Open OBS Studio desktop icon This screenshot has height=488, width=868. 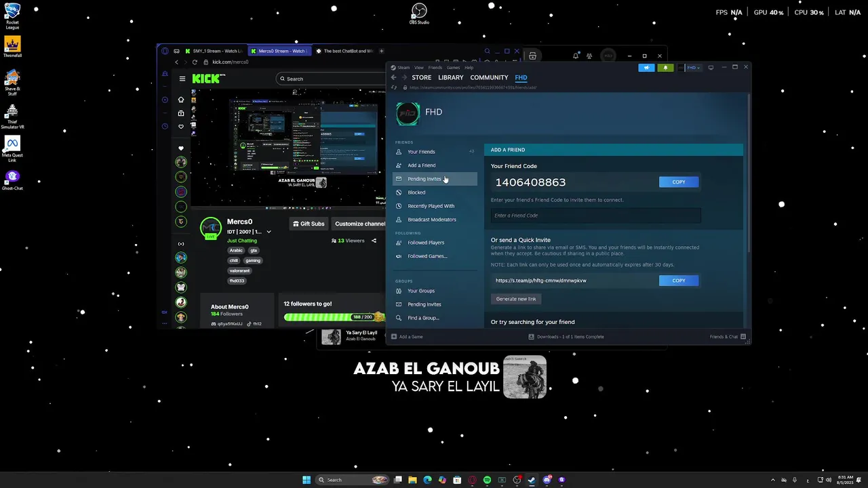tap(419, 14)
